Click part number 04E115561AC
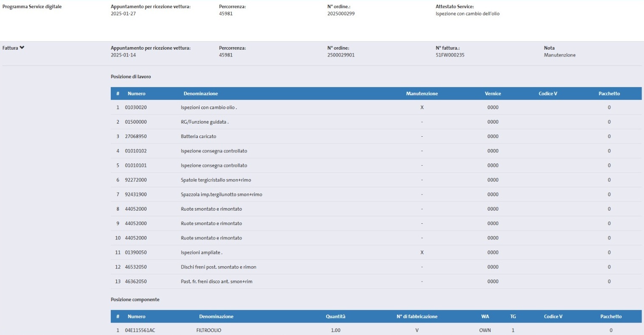The height and width of the screenshot is (335, 644). point(140,330)
